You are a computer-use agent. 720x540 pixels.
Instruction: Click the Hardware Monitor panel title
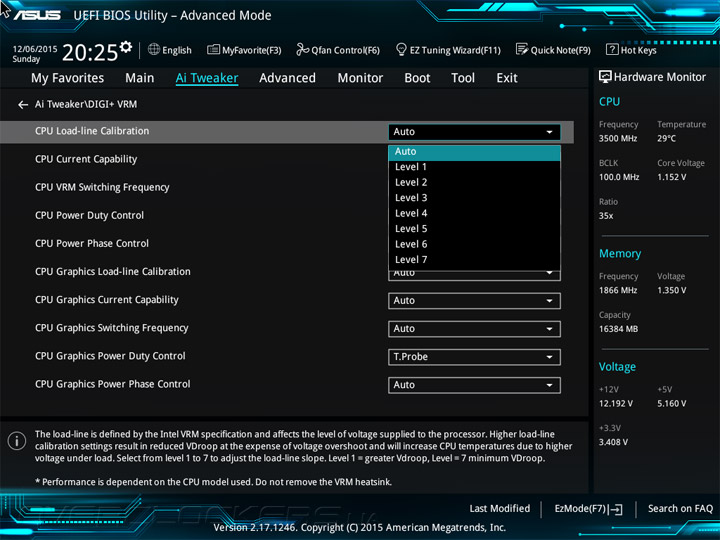pos(660,77)
